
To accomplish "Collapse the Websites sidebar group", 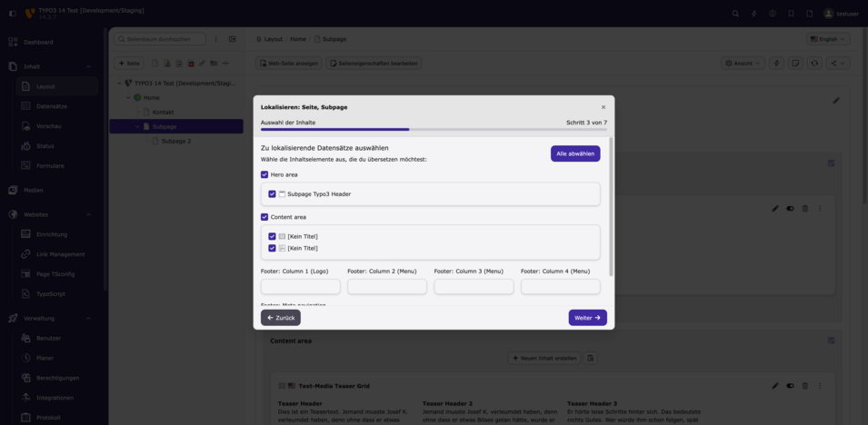I will (88, 214).
